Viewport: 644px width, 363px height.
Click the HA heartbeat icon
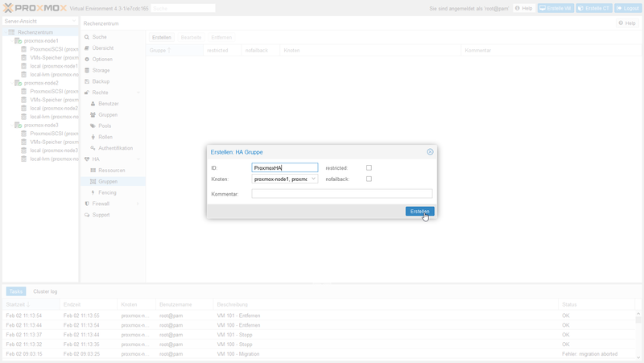(x=87, y=159)
